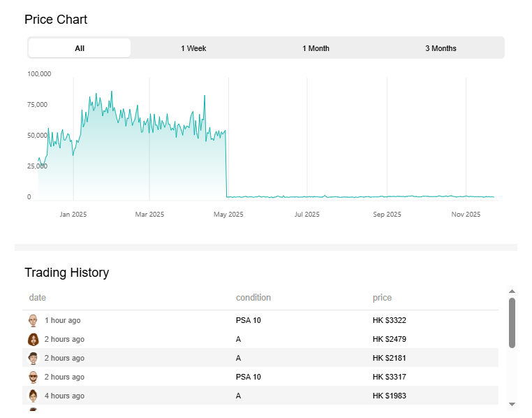The width and height of the screenshot is (532, 418).
Task: Click the date column header
Action: (37, 298)
